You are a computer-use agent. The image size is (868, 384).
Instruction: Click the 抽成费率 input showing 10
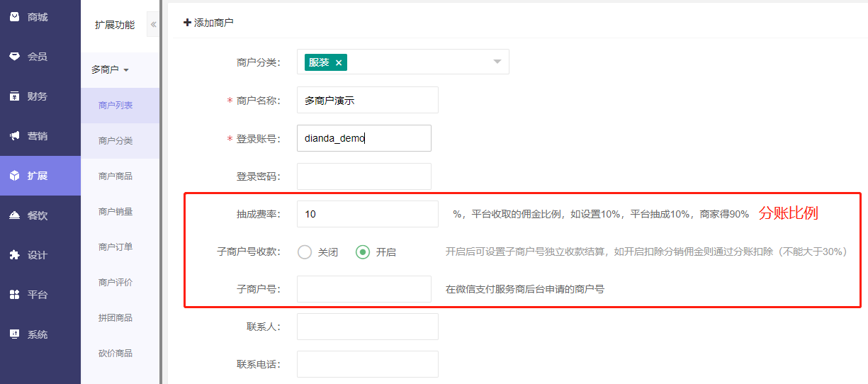pos(368,214)
